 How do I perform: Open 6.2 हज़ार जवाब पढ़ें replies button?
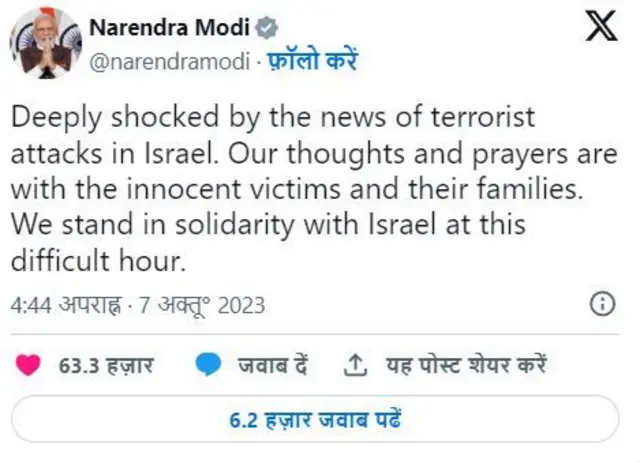(x=315, y=419)
